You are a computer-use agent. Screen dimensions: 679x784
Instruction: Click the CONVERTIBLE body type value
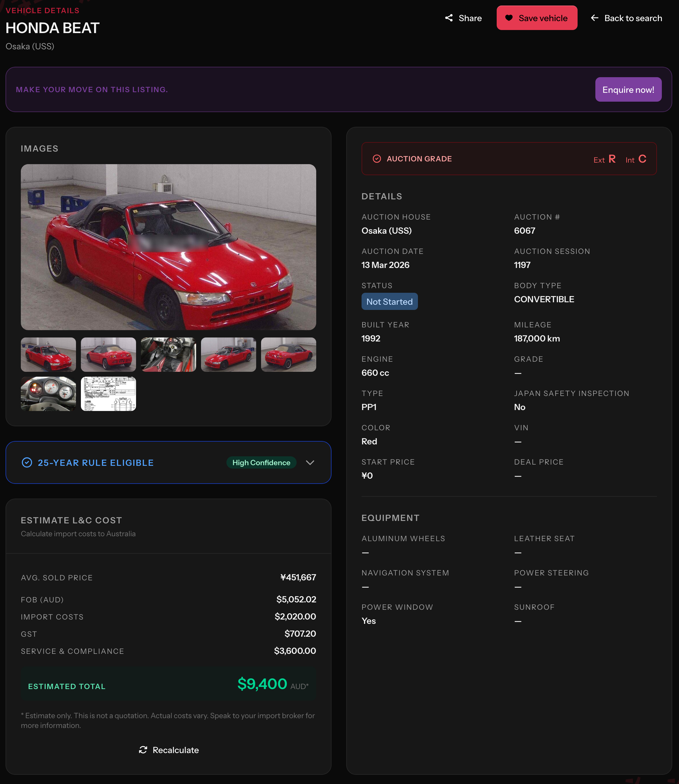coord(544,299)
